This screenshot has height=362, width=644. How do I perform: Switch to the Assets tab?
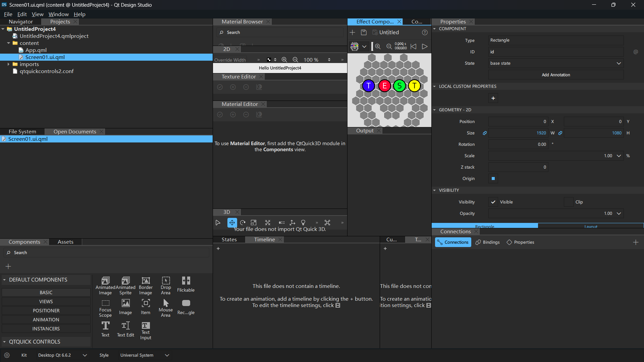[65, 242]
